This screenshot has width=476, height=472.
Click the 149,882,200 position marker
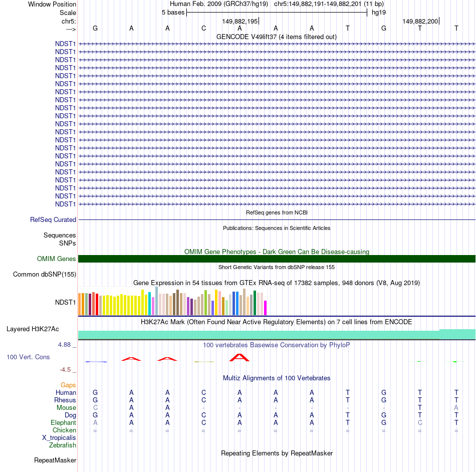[420, 21]
